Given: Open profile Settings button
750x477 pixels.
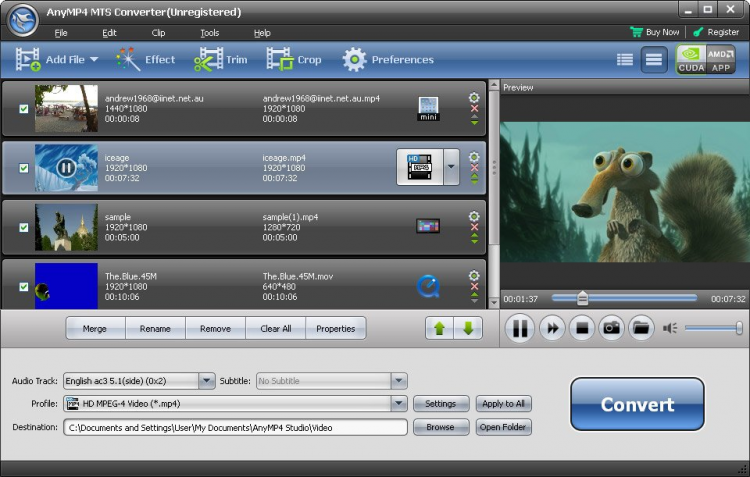Looking at the screenshot, I should point(441,403).
